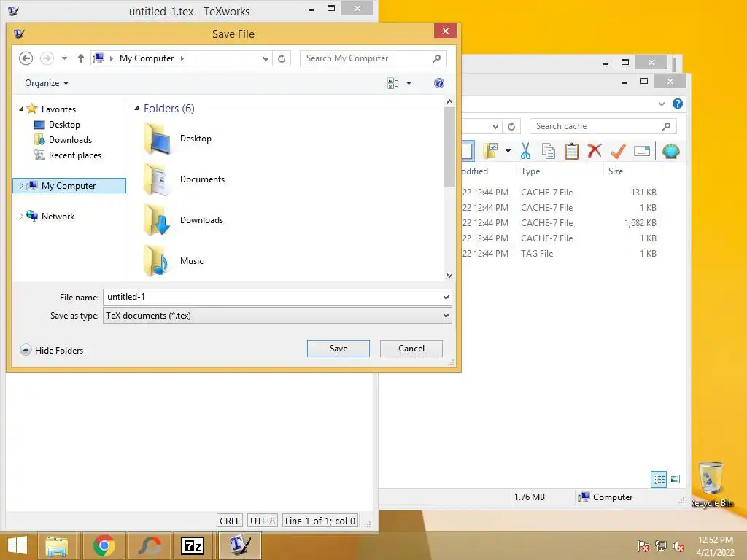Click the TeXworks taskbar icon
This screenshot has width=747, height=560.
click(239, 545)
